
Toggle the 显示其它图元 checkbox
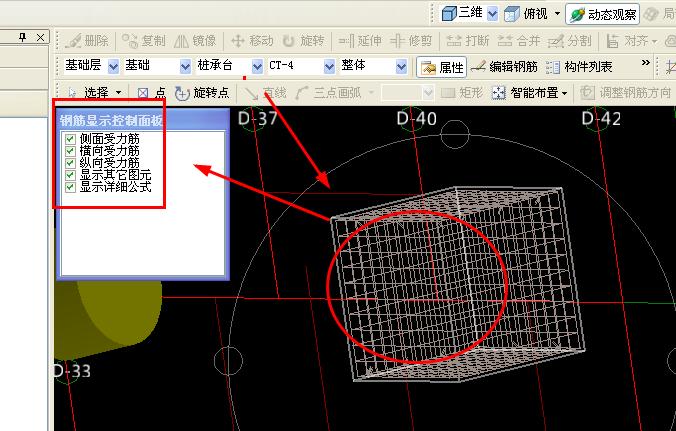69,175
